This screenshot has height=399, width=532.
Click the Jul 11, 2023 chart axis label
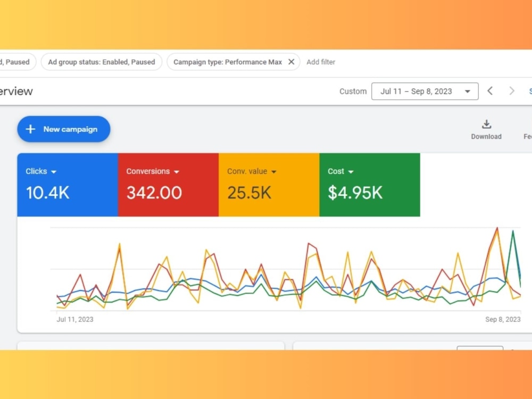[x=75, y=319]
